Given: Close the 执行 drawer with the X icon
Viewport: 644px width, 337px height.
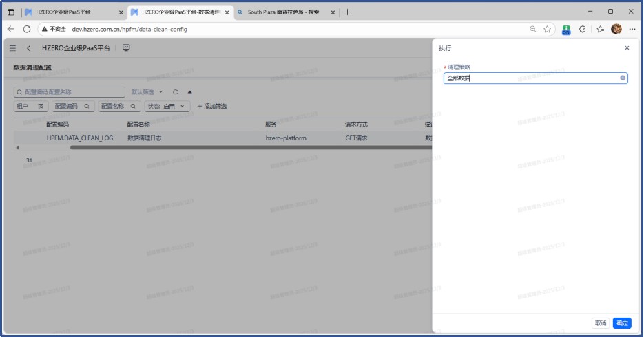Looking at the screenshot, I should pos(627,48).
